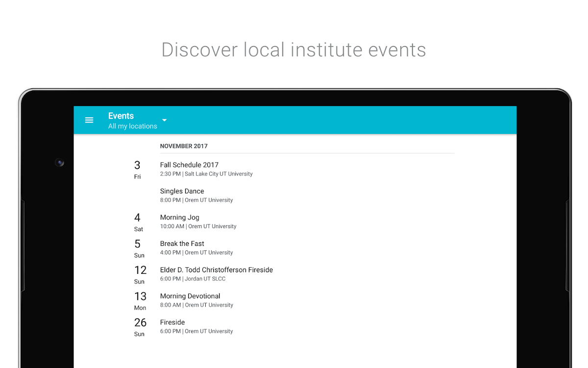View Break the Fast event details
Viewport: 588px width, 368px height.
pyautogui.click(x=182, y=244)
